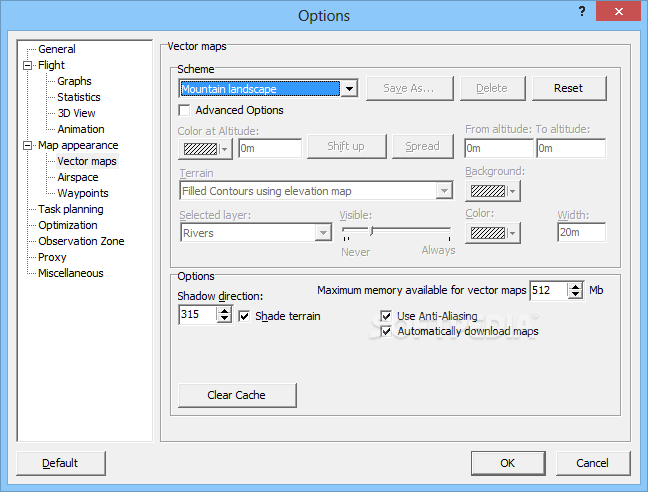Screen dimensions: 648x492
Task: Click the Clear Cache button
Action: click(237, 395)
